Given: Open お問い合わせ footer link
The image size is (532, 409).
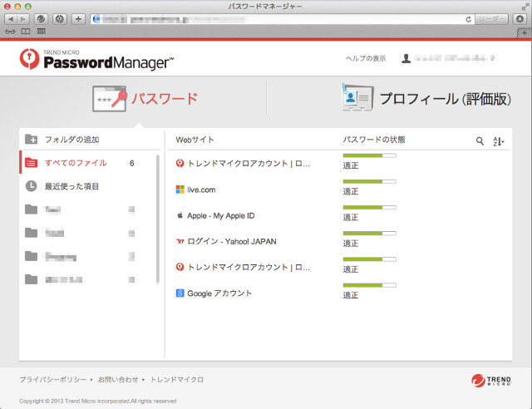Looking at the screenshot, I should tap(118, 379).
